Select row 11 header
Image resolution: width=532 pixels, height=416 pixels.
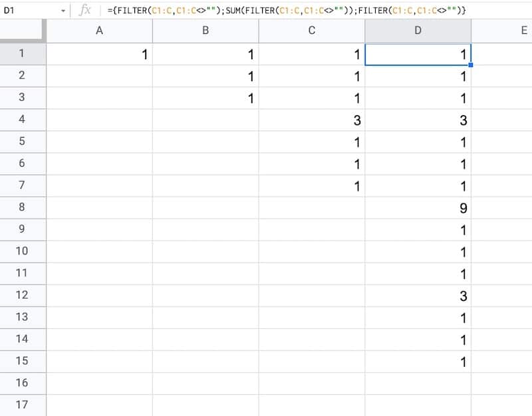click(x=23, y=274)
